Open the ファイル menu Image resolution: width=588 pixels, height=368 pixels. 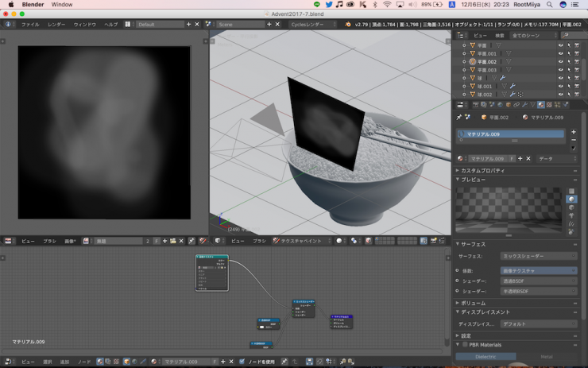point(30,25)
